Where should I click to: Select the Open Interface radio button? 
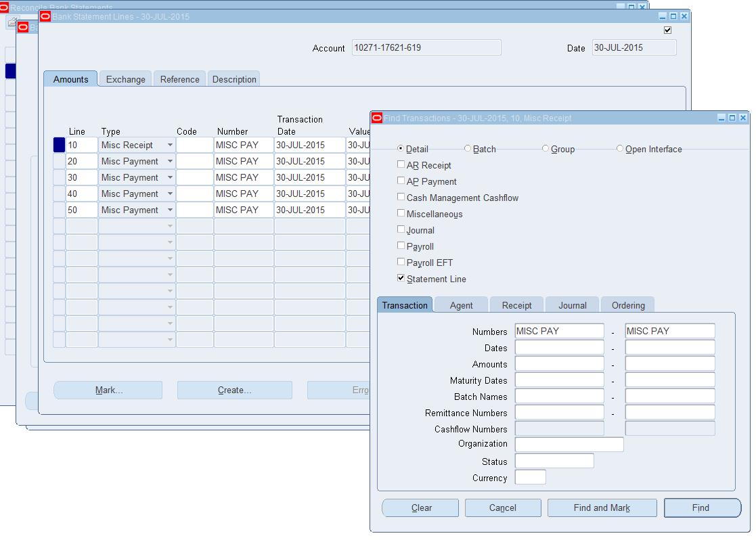[x=619, y=148]
